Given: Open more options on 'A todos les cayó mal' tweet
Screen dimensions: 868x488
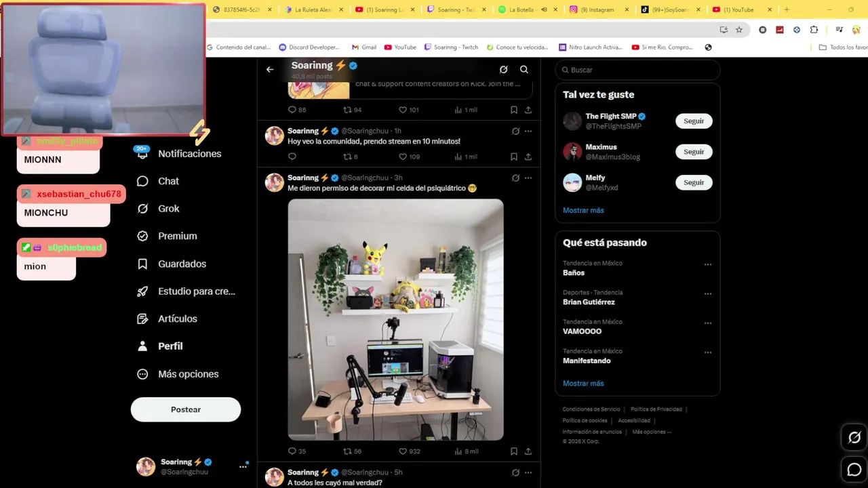Looking at the screenshot, I should click(x=528, y=472).
